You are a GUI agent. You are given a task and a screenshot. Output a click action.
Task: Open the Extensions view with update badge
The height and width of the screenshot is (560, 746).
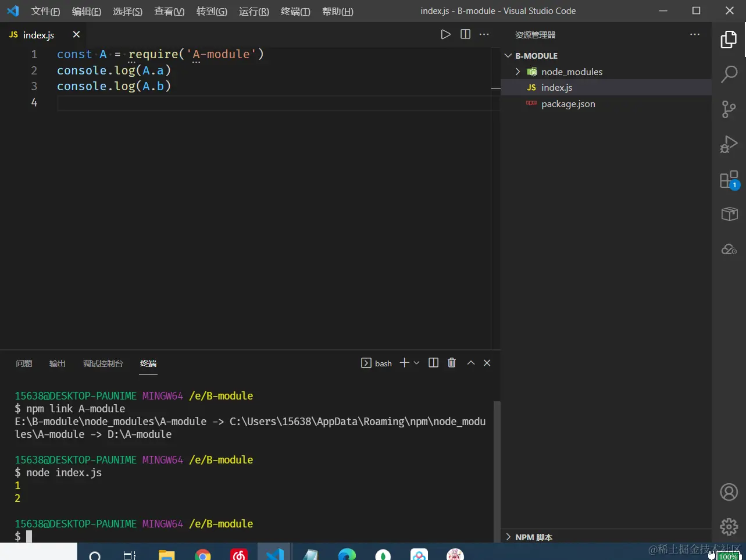(729, 180)
